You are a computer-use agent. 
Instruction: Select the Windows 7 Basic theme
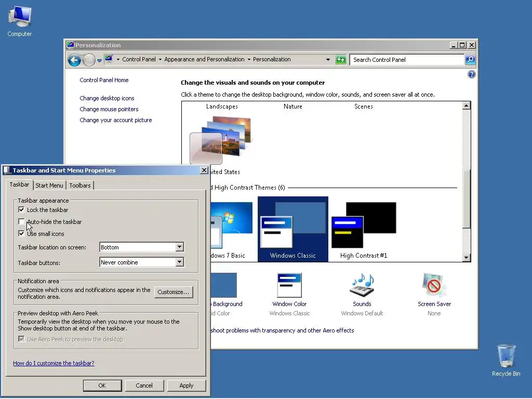pyautogui.click(x=231, y=229)
